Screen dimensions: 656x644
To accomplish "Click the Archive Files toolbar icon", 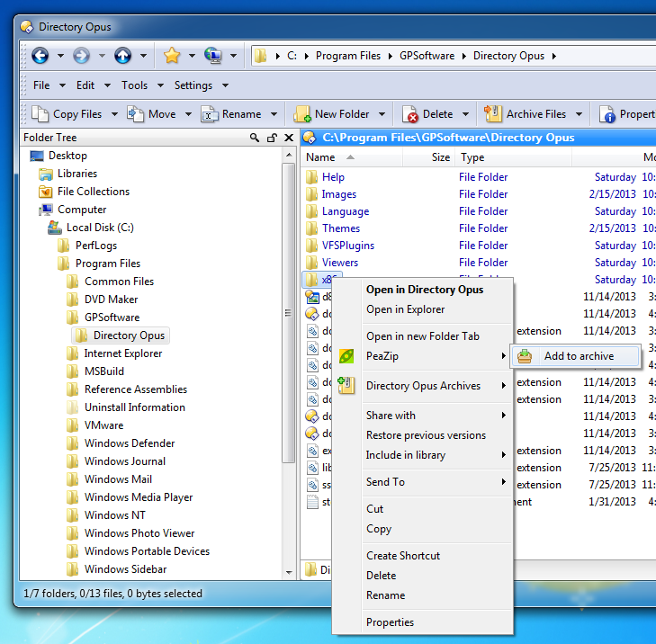I will [493, 113].
